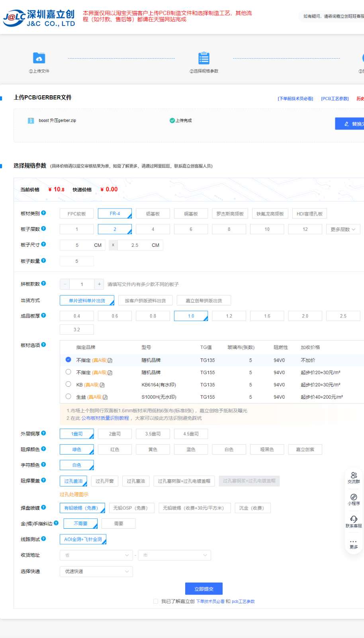Select the 生益 真A级 board radio option
Screen dimensions: 364x638
pyautogui.click(x=68, y=396)
